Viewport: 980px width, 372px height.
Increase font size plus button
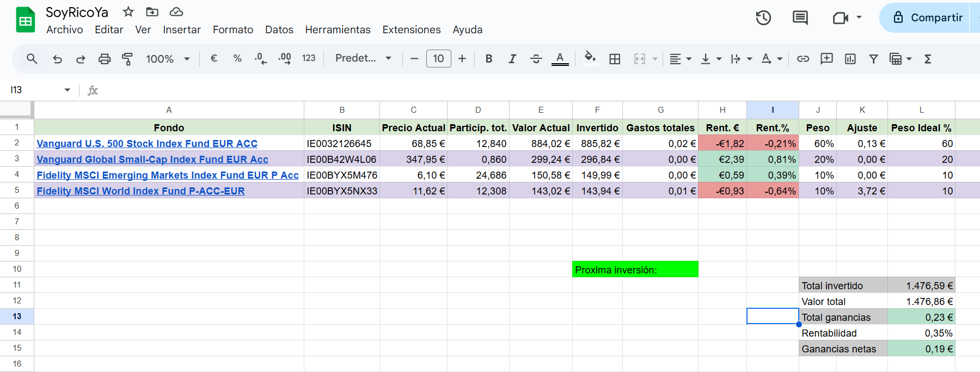click(x=462, y=58)
